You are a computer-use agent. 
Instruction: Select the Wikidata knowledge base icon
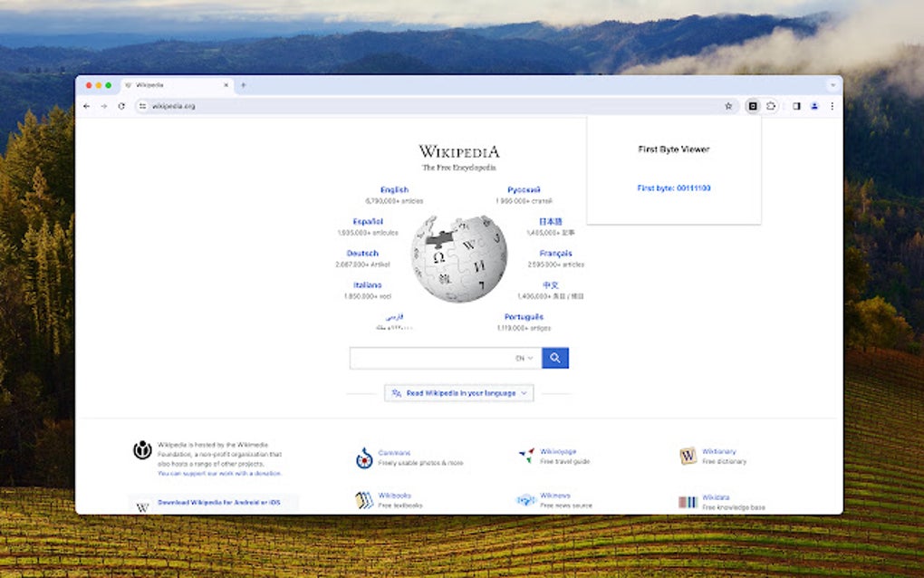tap(688, 499)
